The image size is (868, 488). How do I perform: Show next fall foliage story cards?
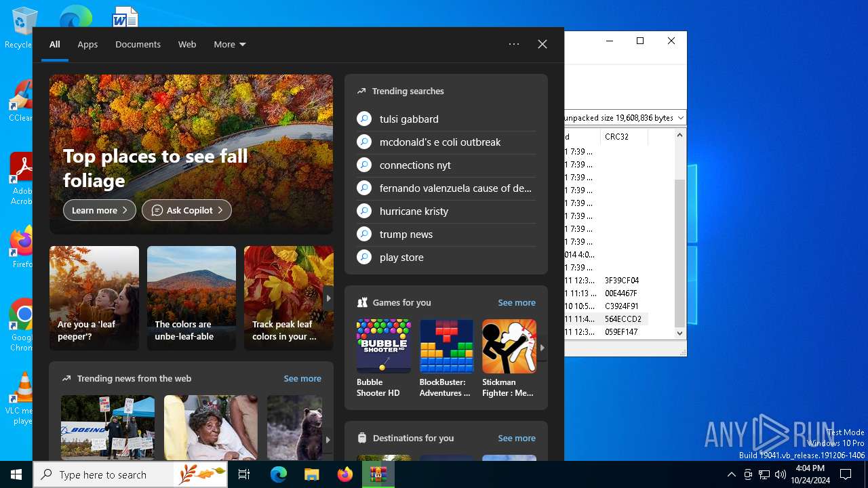pos(328,298)
